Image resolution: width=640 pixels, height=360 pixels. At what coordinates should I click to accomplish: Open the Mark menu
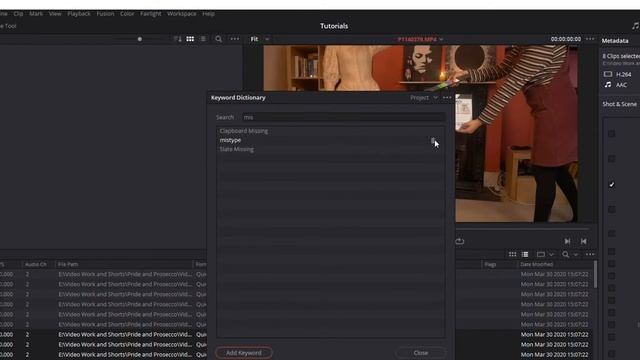36,13
